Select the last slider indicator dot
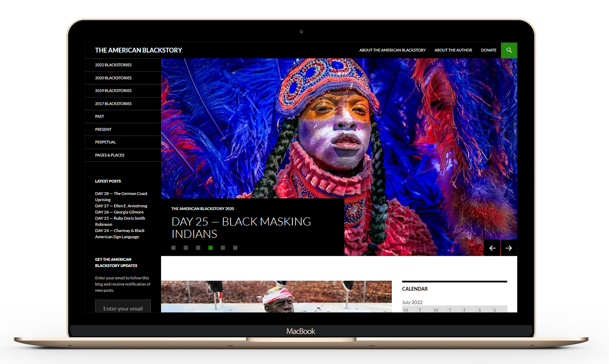609x364 pixels. (235, 248)
